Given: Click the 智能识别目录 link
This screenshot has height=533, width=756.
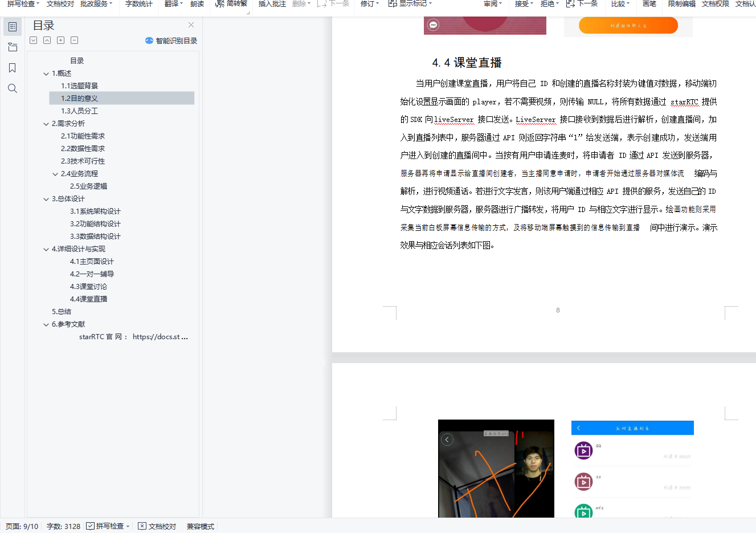Looking at the screenshot, I should (x=177, y=40).
